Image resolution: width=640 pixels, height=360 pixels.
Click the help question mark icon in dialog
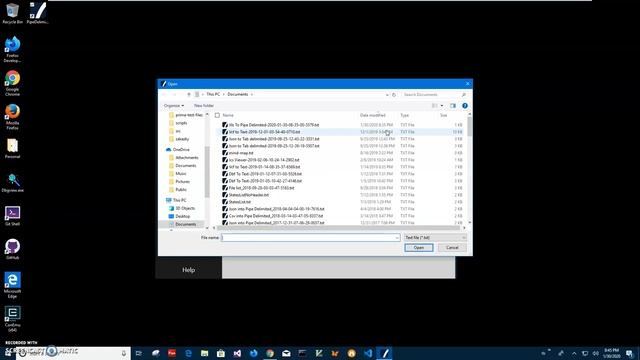465,106
